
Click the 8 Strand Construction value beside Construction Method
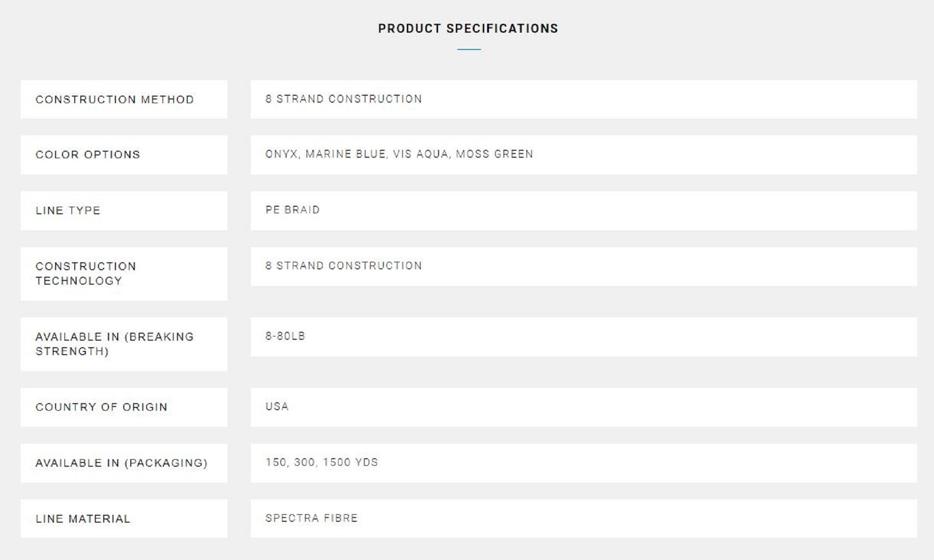tap(344, 99)
